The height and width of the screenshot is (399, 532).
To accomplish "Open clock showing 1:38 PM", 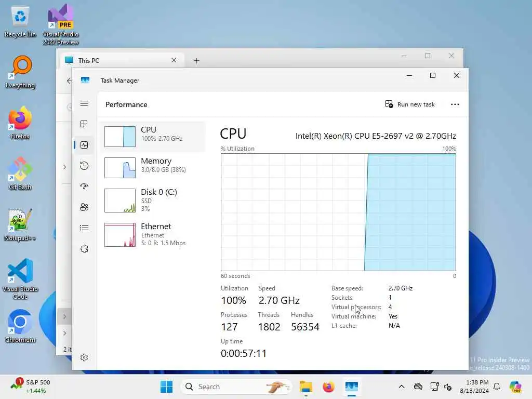I will click(x=474, y=387).
